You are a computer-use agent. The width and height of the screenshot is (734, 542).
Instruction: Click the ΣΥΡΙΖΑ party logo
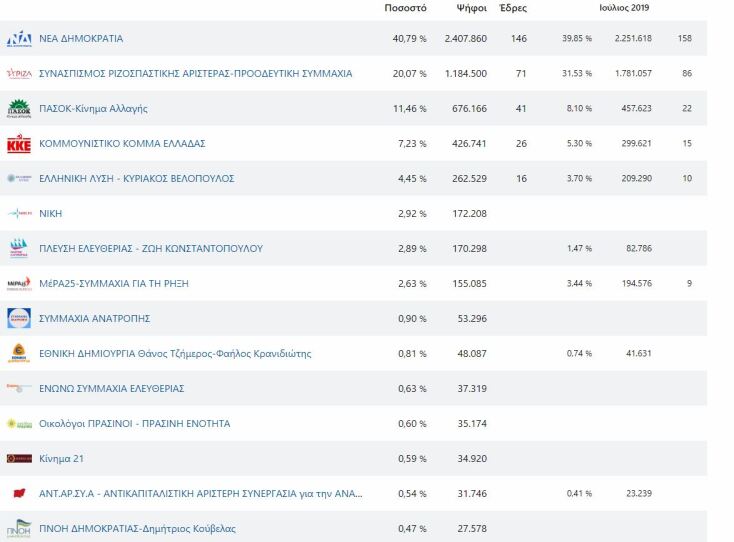tap(19, 74)
